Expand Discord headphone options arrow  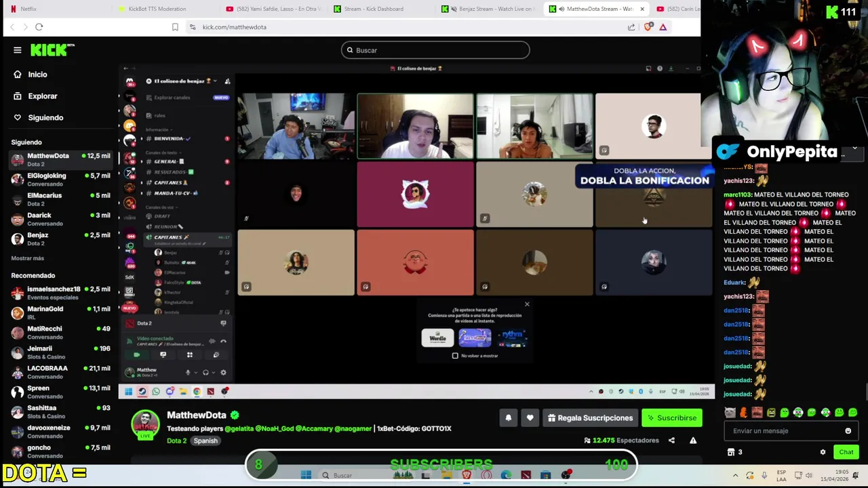tap(214, 372)
